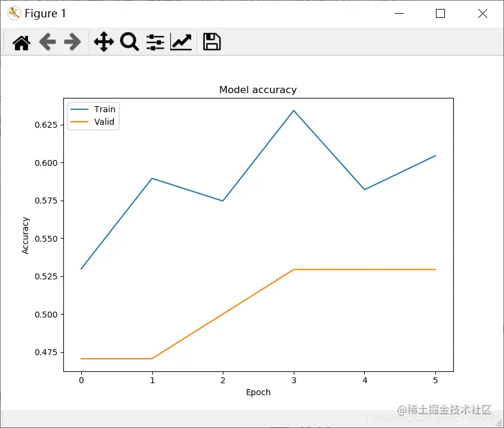Reset plot to original view with Home icon
504x428 pixels.
click(21, 42)
